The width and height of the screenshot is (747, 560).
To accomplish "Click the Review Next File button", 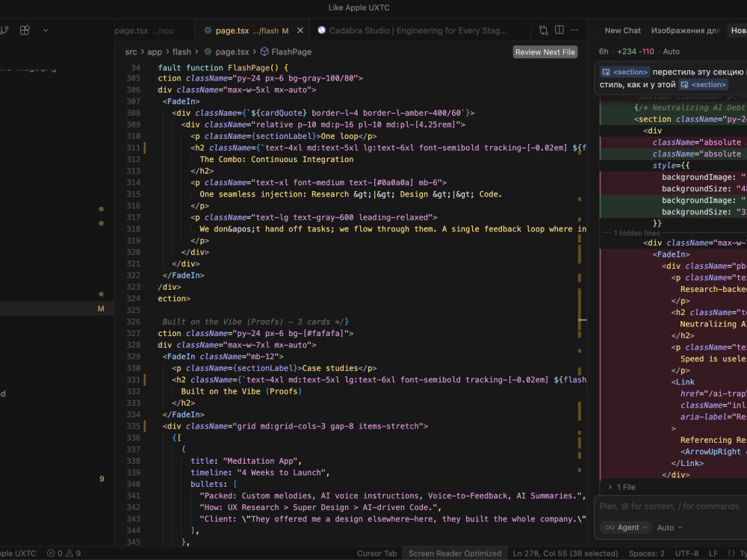I will pos(545,52).
